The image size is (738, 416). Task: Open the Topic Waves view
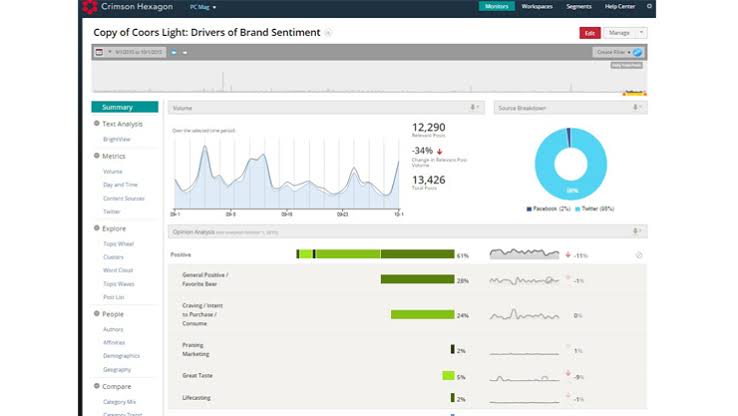click(119, 284)
